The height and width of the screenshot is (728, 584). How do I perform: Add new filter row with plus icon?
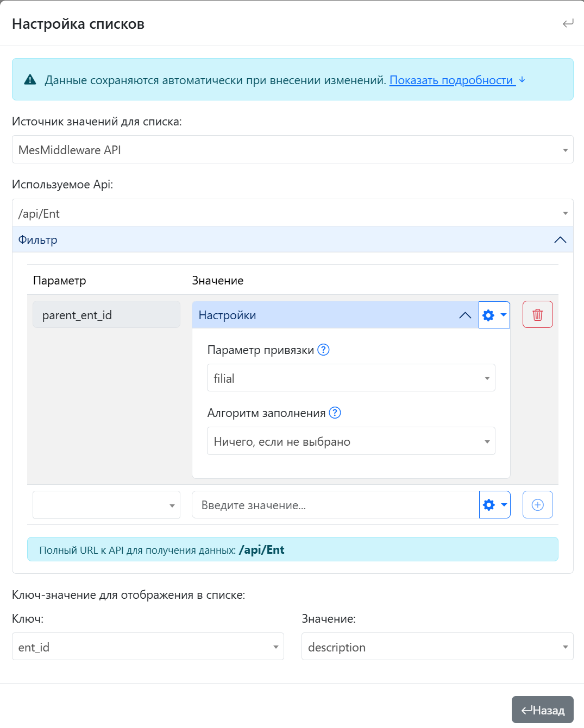537,505
